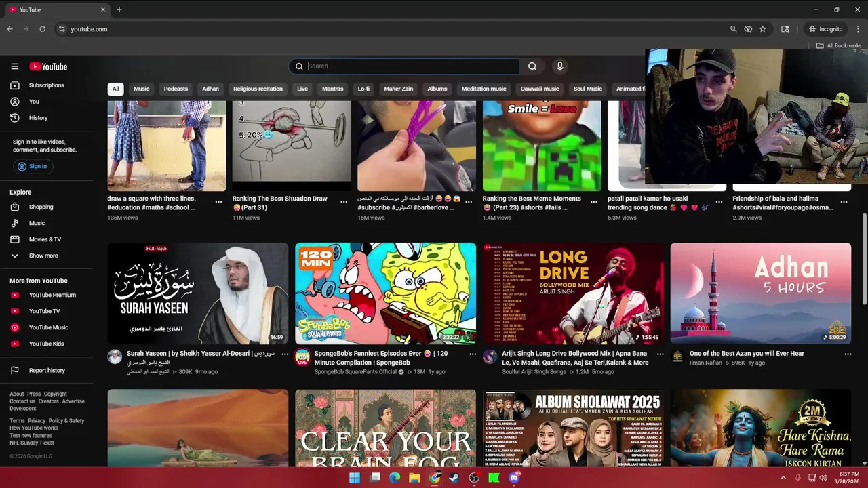Click the Sign in button
The image size is (868, 488).
tap(33, 166)
